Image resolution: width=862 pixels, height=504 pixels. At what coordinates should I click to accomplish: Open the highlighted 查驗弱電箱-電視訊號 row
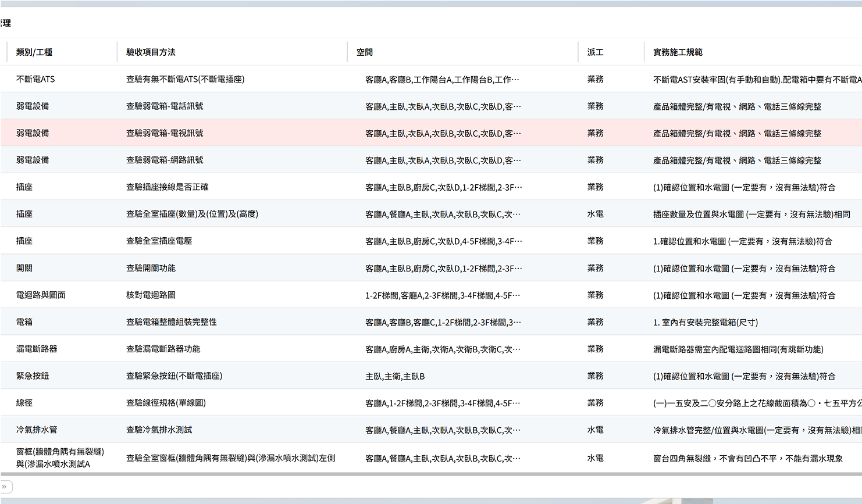point(165,133)
